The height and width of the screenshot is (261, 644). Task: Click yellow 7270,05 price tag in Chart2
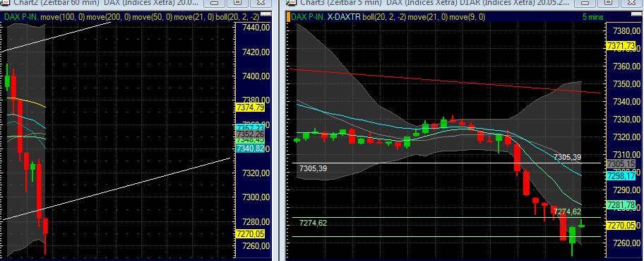click(x=250, y=234)
